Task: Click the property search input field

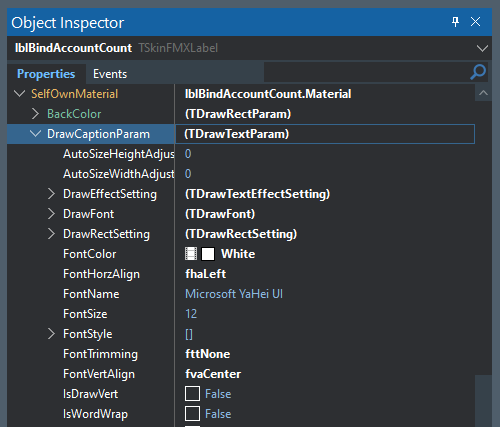Action: [x=367, y=72]
